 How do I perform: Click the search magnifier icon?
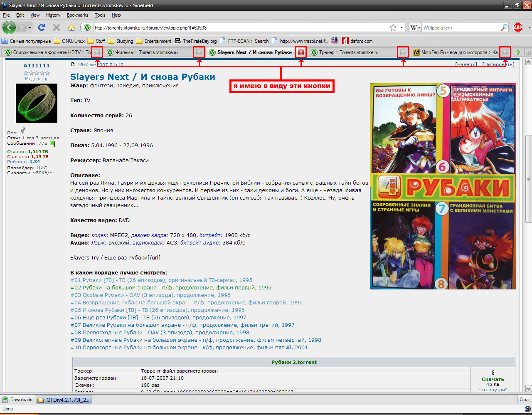click(x=504, y=27)
